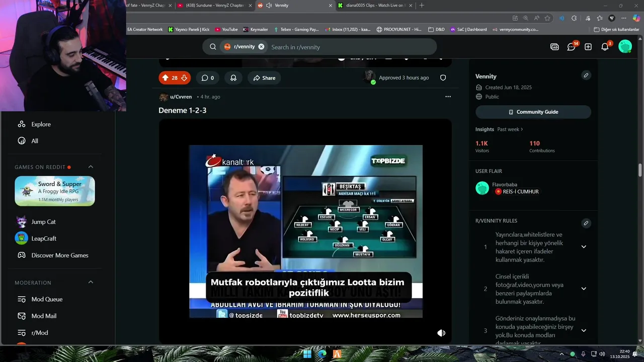Open the Diğer sık kullanılanlar folder
The image size is (644, 362).
[x=616, y=29]
